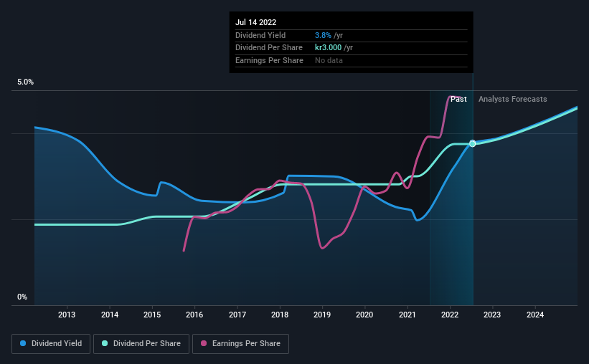Toggle the Dividend Yield legend button

pos(51,344)
